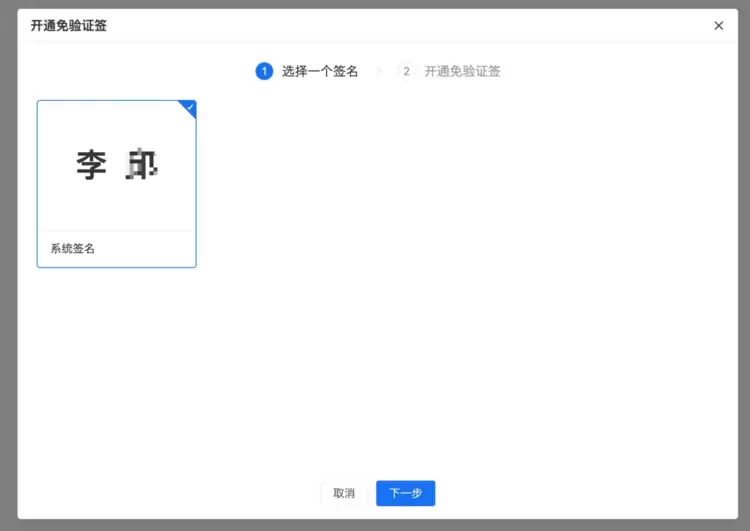Screen dimensions: 750x531
Task: Proceed with the 下一步 button
Action: [406, 493]
